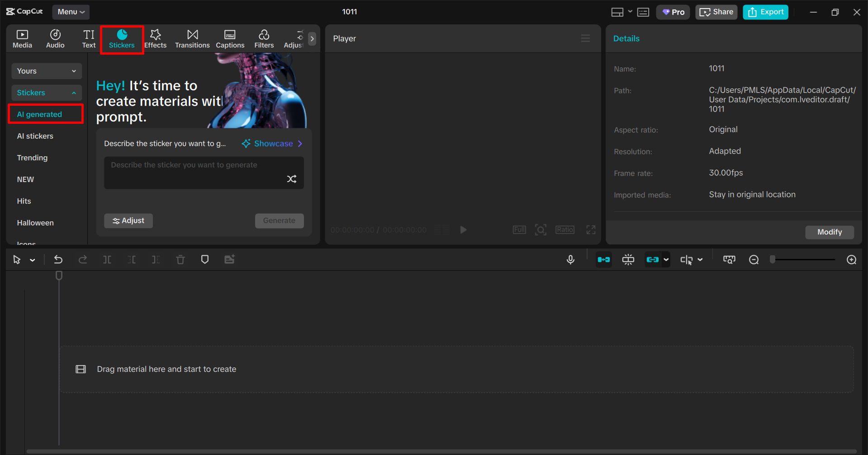Choose the Select pointer tool

[x=17, y=260]
